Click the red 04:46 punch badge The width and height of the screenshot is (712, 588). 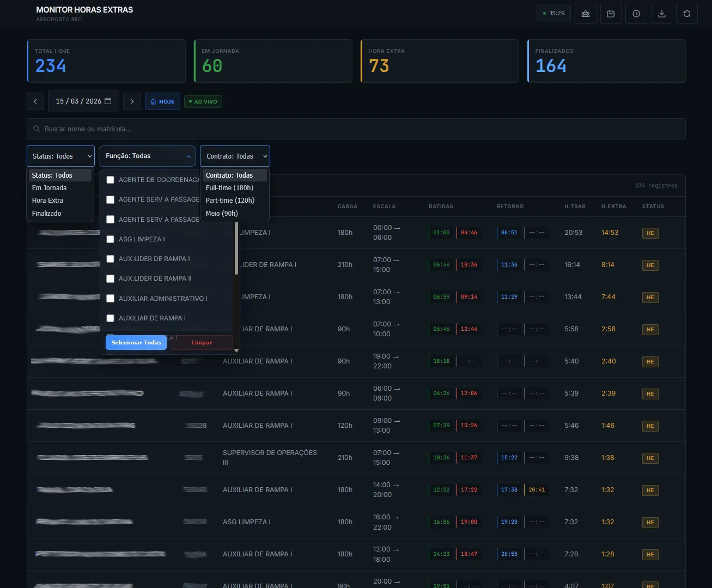468,233
